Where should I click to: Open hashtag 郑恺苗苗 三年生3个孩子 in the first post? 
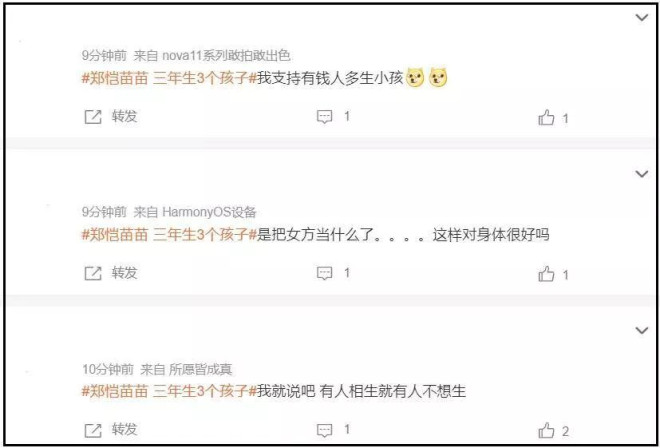click(x=169, y=79)
